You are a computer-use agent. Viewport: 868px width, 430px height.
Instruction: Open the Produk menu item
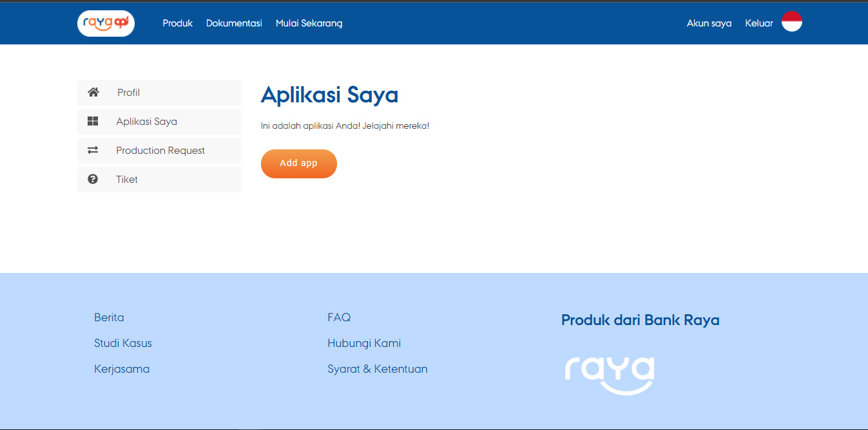(177, 23)
